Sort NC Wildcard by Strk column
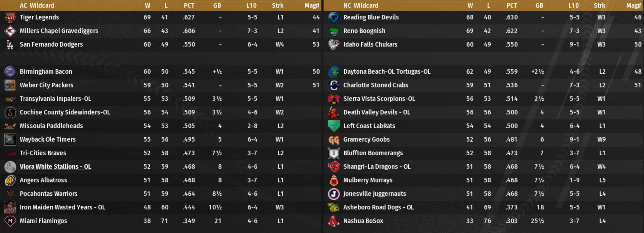Screen dimensions: 644x233 pos(599,5)
